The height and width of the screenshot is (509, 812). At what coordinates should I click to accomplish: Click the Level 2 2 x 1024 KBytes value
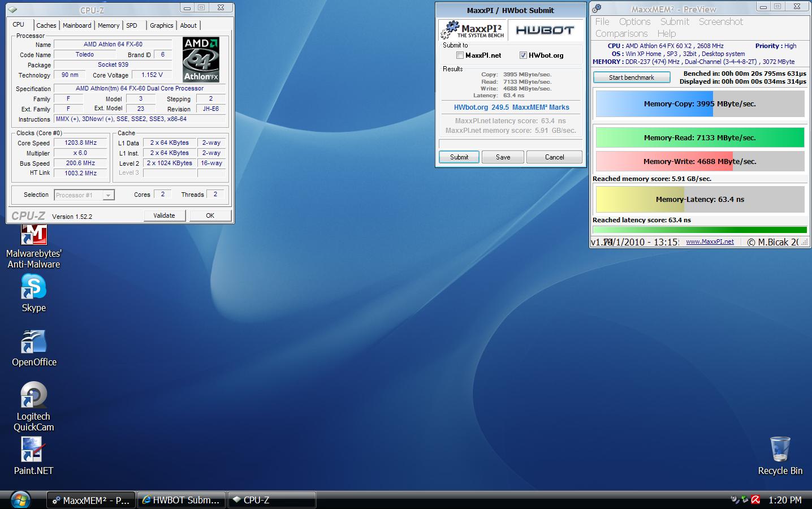170,163
